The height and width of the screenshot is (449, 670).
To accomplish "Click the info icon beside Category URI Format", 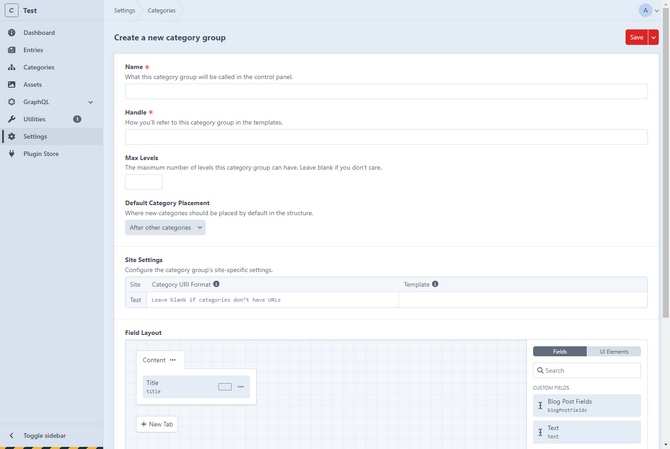I will 217,284.
